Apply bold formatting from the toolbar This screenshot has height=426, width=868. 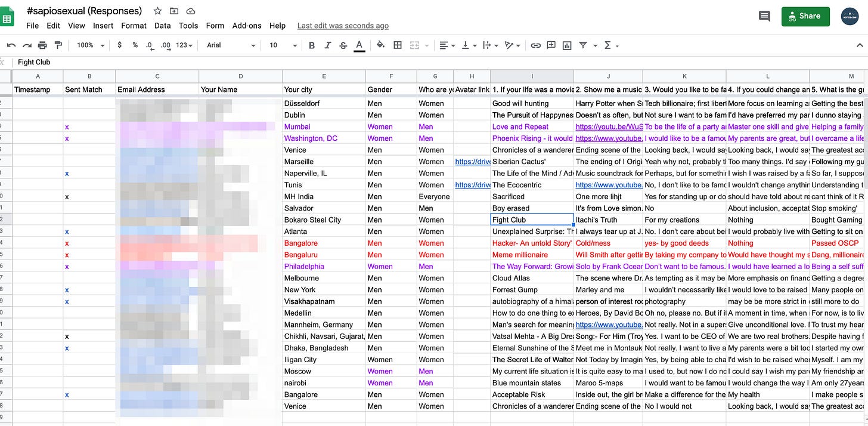pos(311,45)
